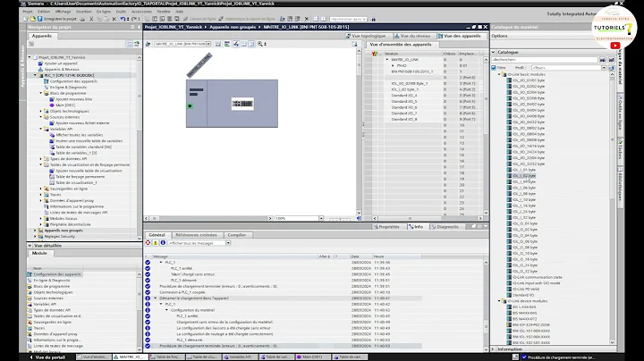This screenshot has height=361, width=644.
Task: Click the IO-Link device symbol on the module
Action: [x=242, y=104]
